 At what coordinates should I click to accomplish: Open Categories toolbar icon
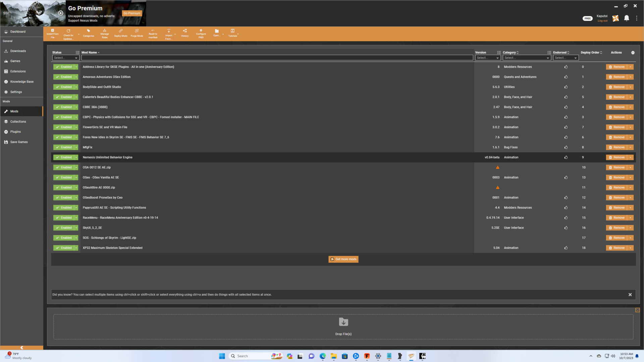(89, 33)
